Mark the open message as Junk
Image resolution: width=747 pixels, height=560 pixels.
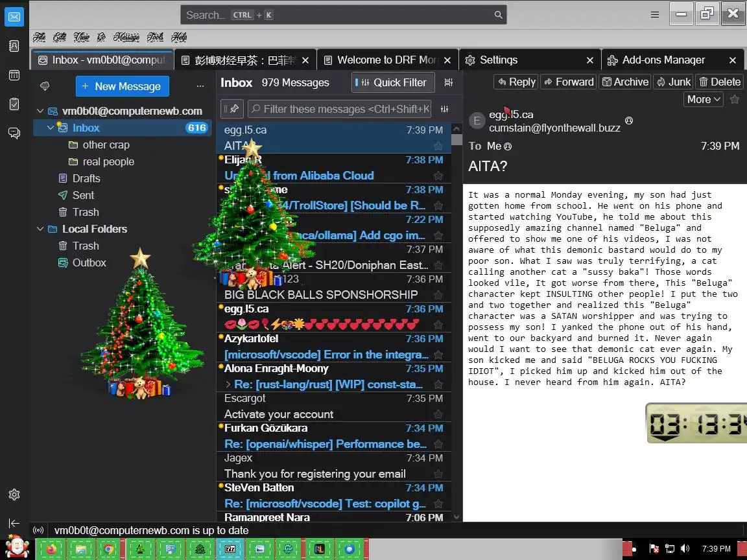[674, 82]
